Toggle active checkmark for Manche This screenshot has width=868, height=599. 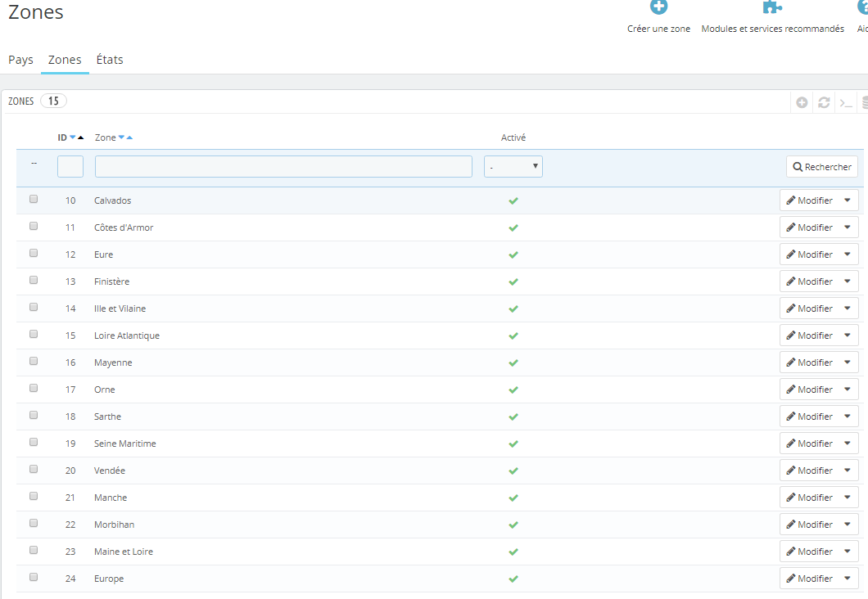click(x=513, y=498)
